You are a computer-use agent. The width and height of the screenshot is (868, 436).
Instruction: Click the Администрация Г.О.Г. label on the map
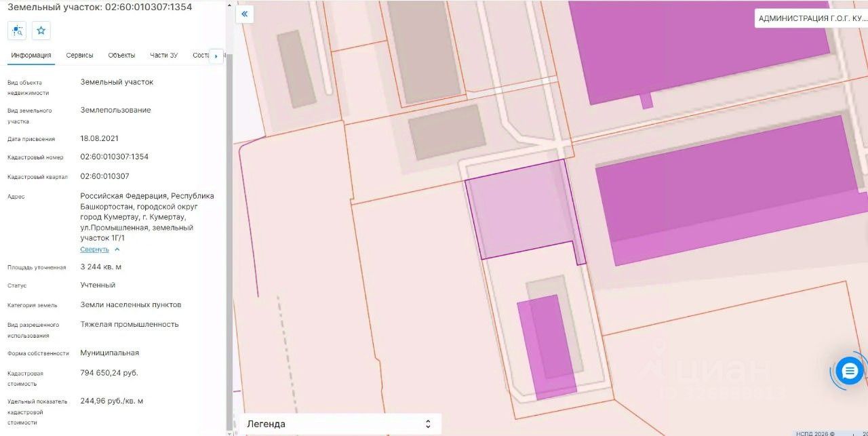pyautogui.click(x=812, y=18)
